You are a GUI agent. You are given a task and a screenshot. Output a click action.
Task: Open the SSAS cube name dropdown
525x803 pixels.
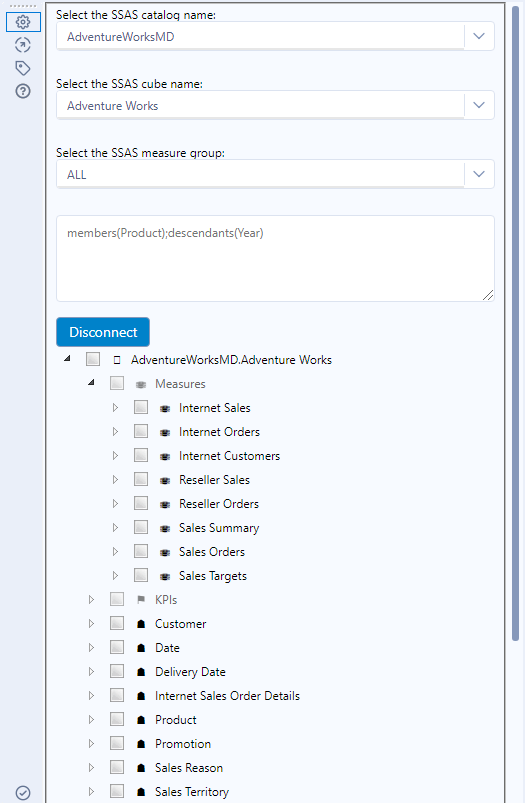point(479,105)
